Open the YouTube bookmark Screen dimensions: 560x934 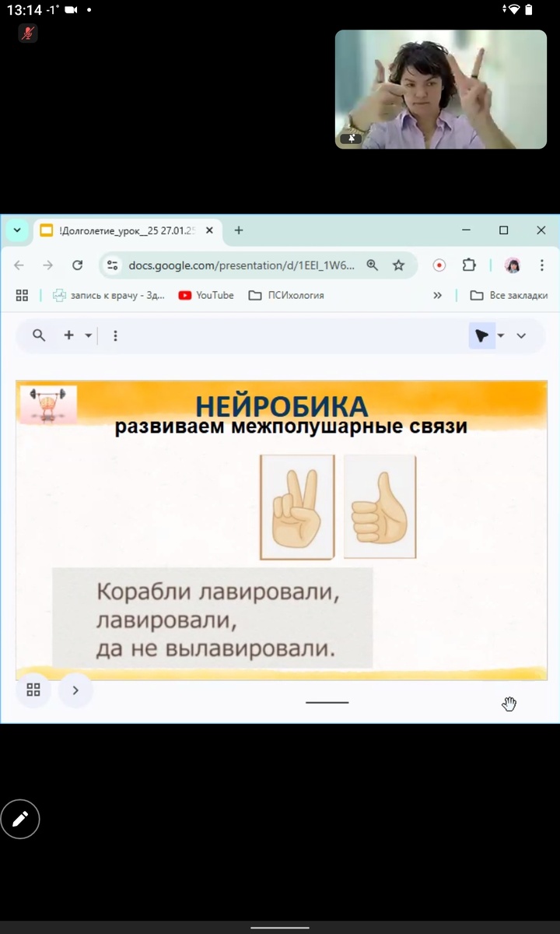click(x=206, y=295)
